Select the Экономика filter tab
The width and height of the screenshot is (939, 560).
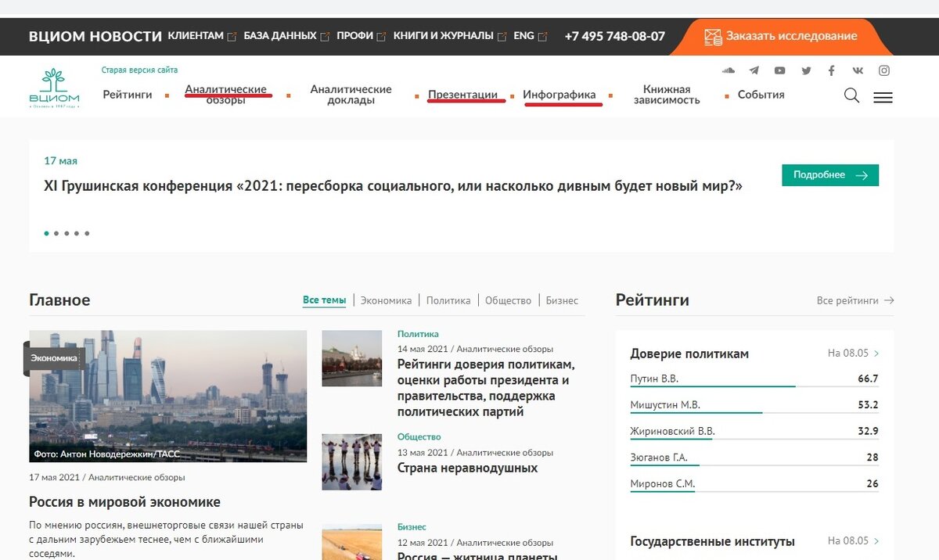[386, 300]
